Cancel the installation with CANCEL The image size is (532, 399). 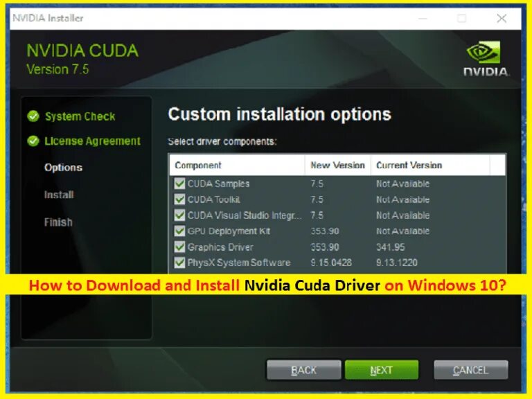click(x=471, y=370)
